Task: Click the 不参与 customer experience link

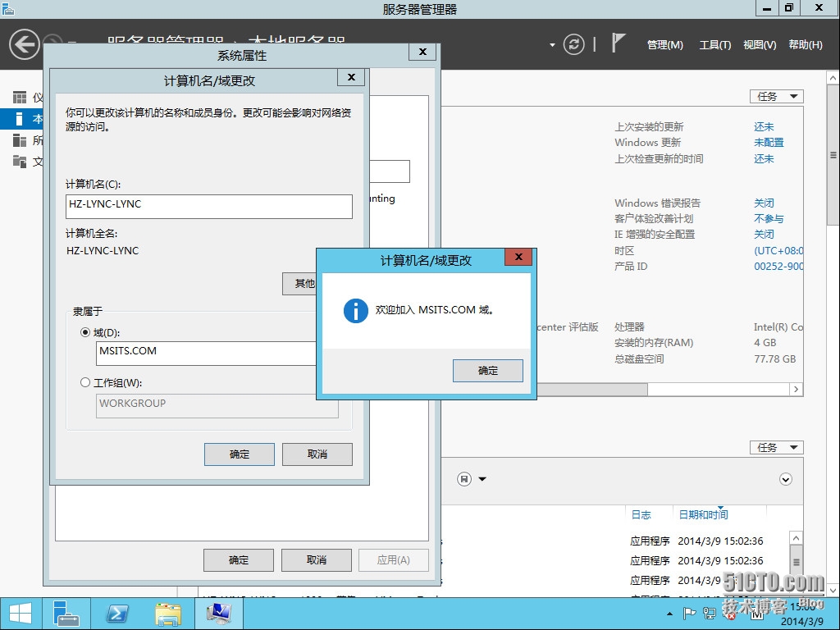Action: (x=769, y=218)
